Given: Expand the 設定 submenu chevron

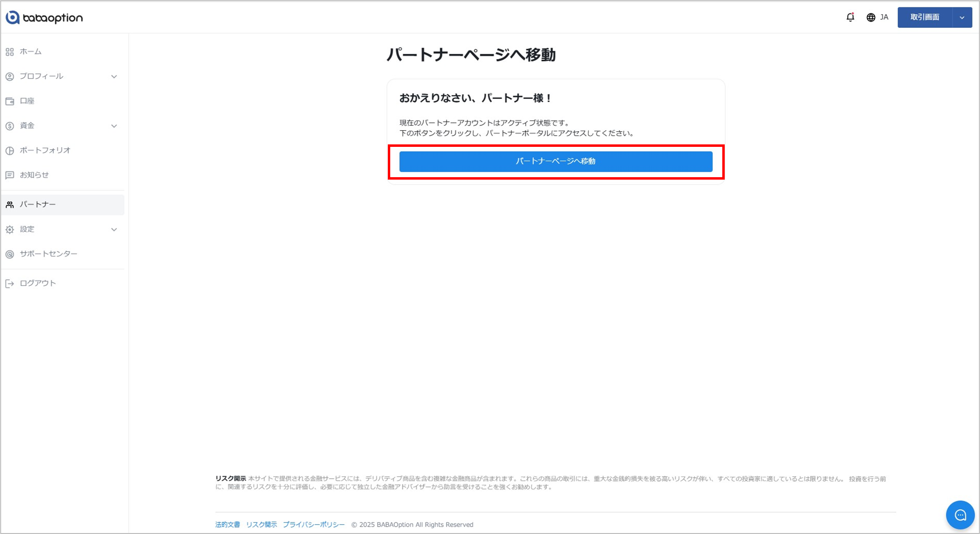Looking at the screenshot, I should 114,230.
